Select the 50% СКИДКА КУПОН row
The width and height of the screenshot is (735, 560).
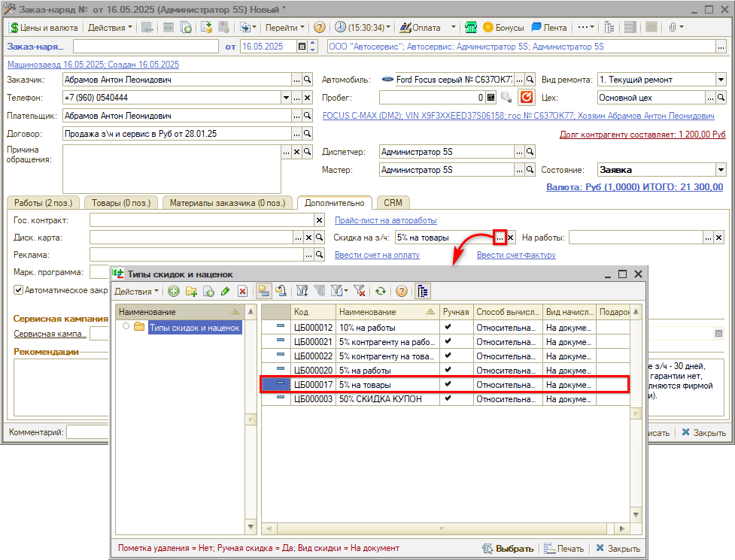(x=380, y=399)
